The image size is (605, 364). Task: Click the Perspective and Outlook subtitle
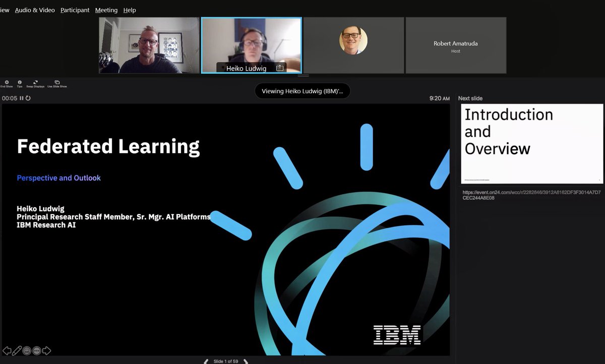tap(58, 178)
